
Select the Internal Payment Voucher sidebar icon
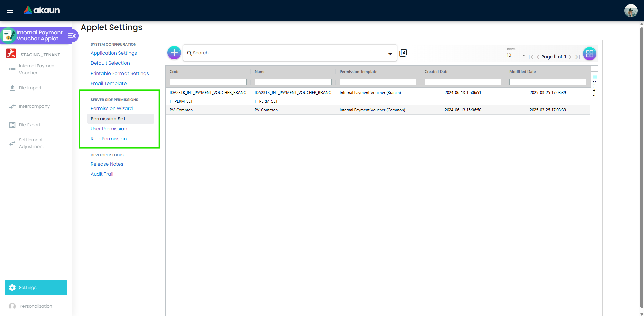[12, 69]
